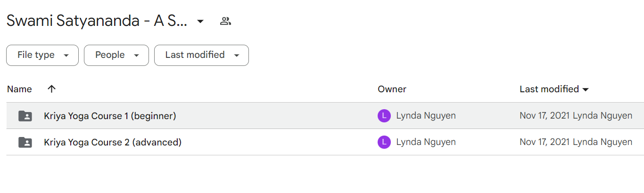Sort by the Name column header

(x=19, y=89)
